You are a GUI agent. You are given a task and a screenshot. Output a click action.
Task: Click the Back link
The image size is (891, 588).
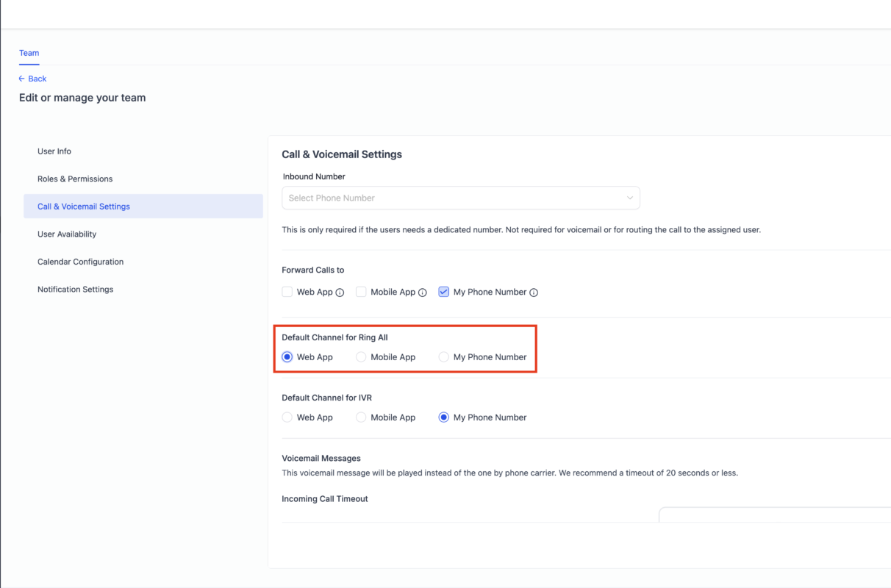[x=37, y=79]
